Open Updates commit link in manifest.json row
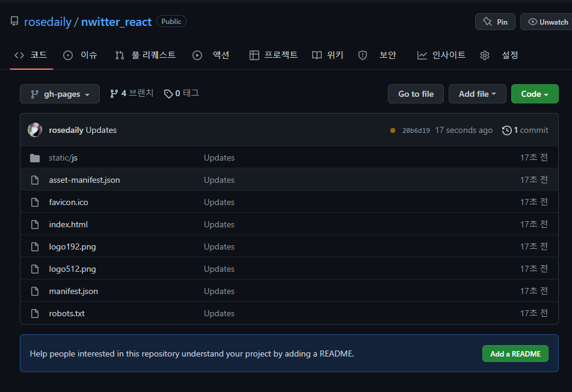572x392 pixels. coord(219,292)
